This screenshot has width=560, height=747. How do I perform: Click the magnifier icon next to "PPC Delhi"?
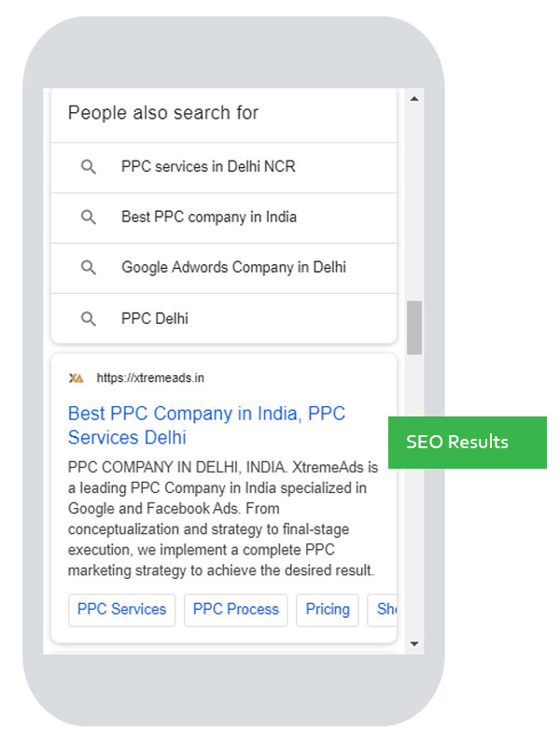point(89,317)
